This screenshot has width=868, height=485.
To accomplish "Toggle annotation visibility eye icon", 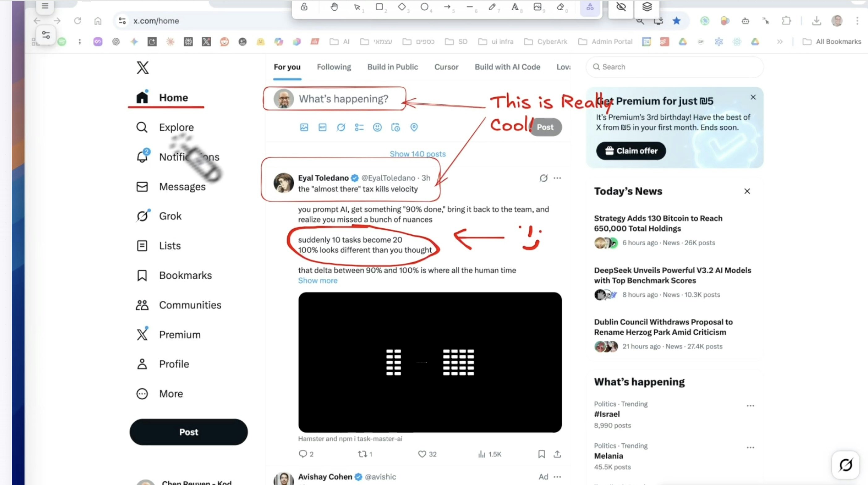I will click(621, 7).
